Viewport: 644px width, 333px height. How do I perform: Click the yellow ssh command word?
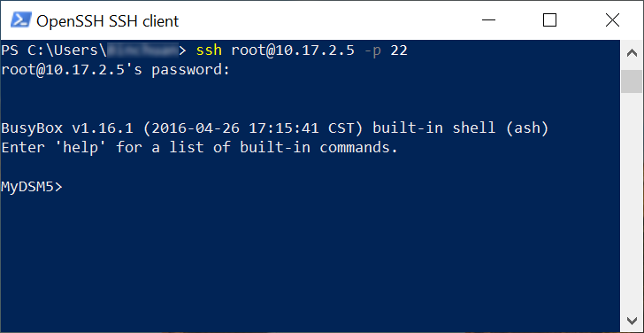(209, 50)
